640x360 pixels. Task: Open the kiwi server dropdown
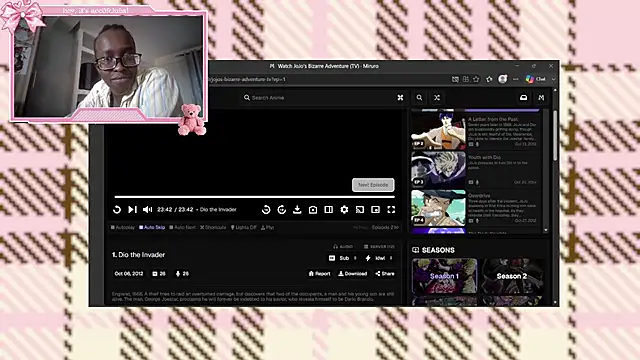point(379,258)
